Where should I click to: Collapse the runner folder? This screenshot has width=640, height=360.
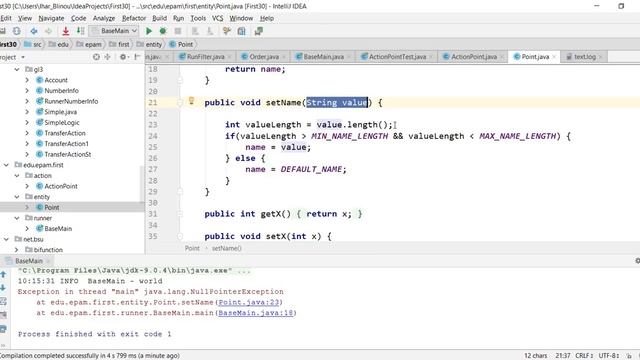[x=17, y=218]
